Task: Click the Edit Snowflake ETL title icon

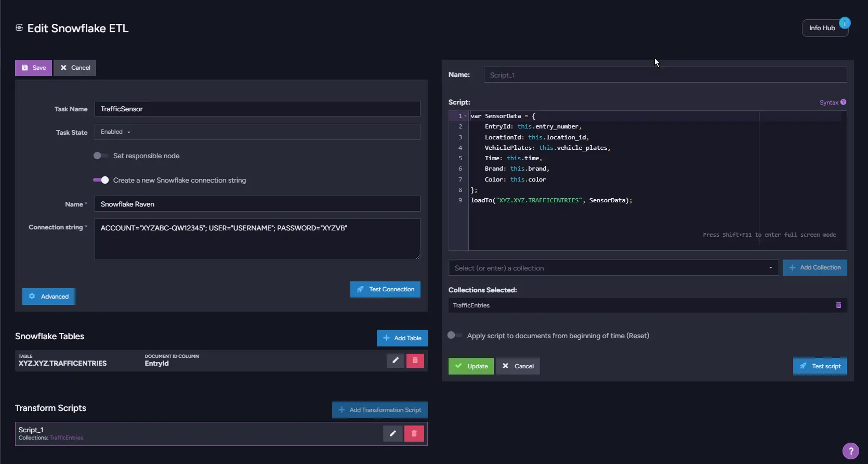Action: pyautogui.click(x=19, y=28)
